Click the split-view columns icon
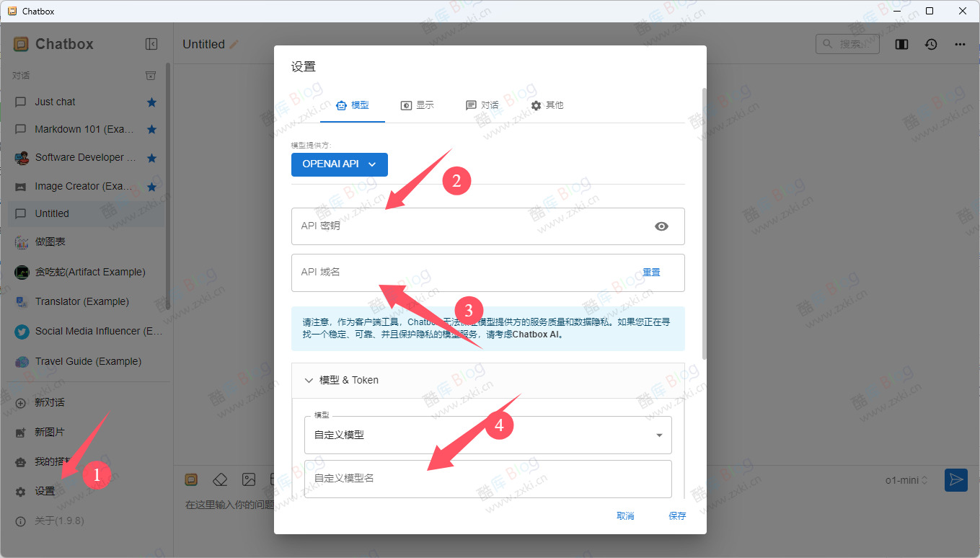 pyautogui.click(x=901, y=44)
